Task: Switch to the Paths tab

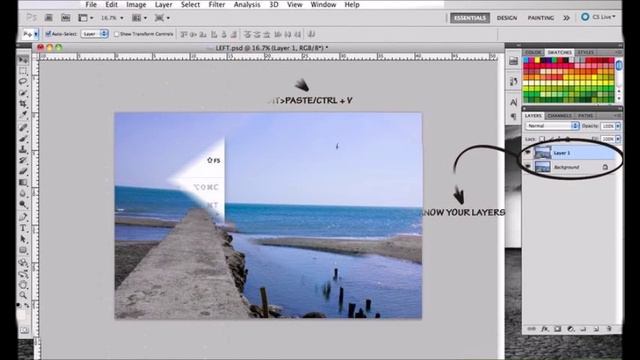Action: point(585,116)
